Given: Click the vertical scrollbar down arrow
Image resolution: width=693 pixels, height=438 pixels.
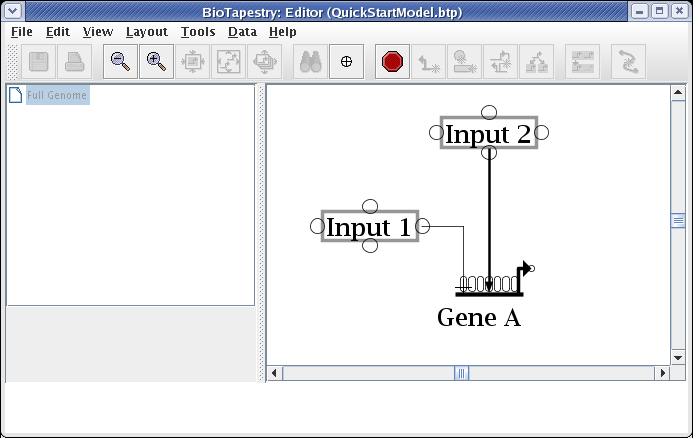Looking at the screenshot, I should [677, 357].
